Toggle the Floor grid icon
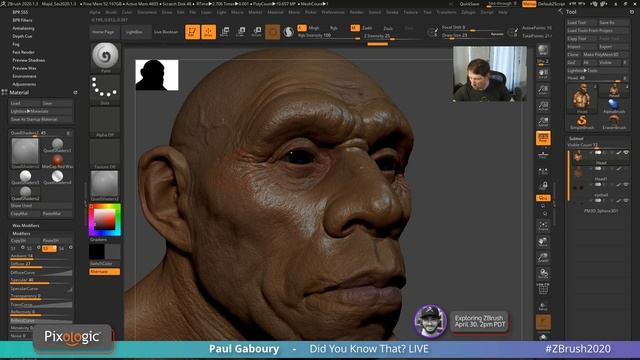Screen dimensions: 640x360 543,154
